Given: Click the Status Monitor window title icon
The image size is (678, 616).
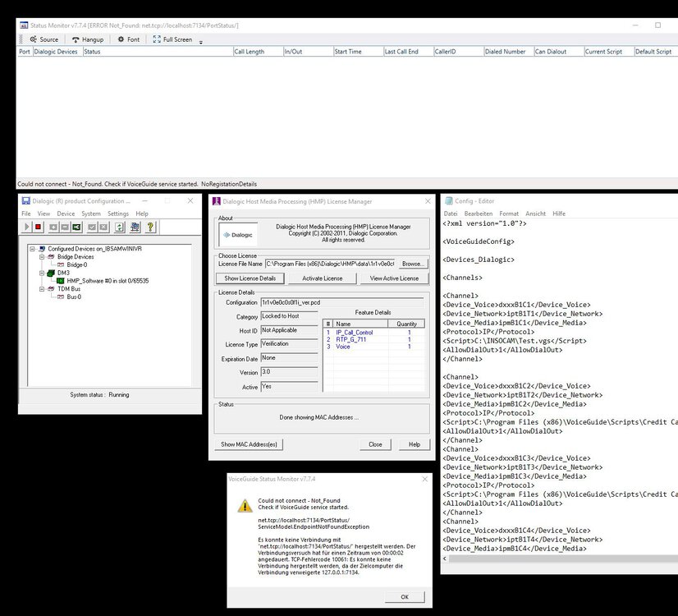Looking at the screenshot, I should pyautogui.click(x=25, y=25).
